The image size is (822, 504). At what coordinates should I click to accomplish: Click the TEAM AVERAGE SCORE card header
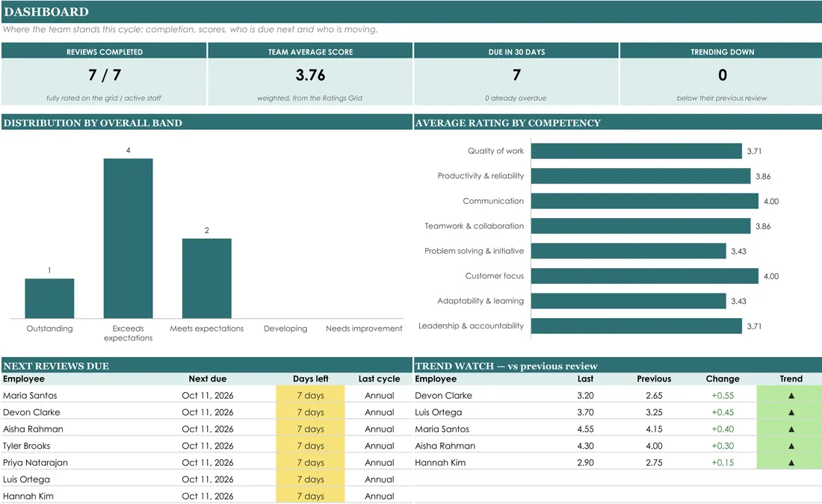(x=310, y=52)
